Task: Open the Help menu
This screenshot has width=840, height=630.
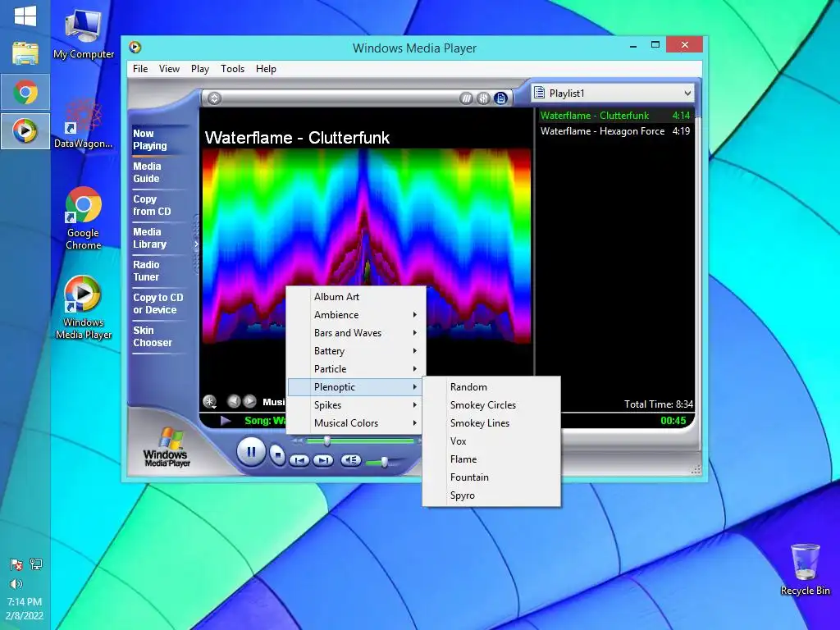Action: point(266,69)
